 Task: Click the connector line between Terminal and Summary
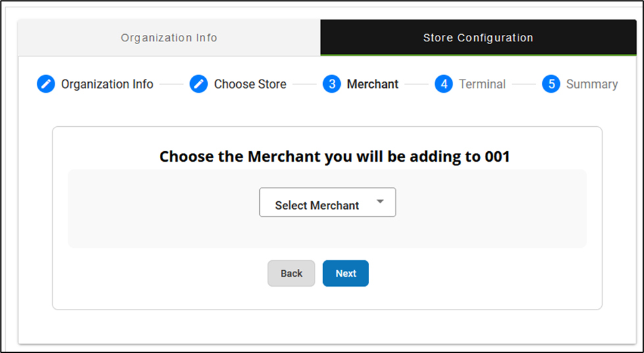pos(524,84)
